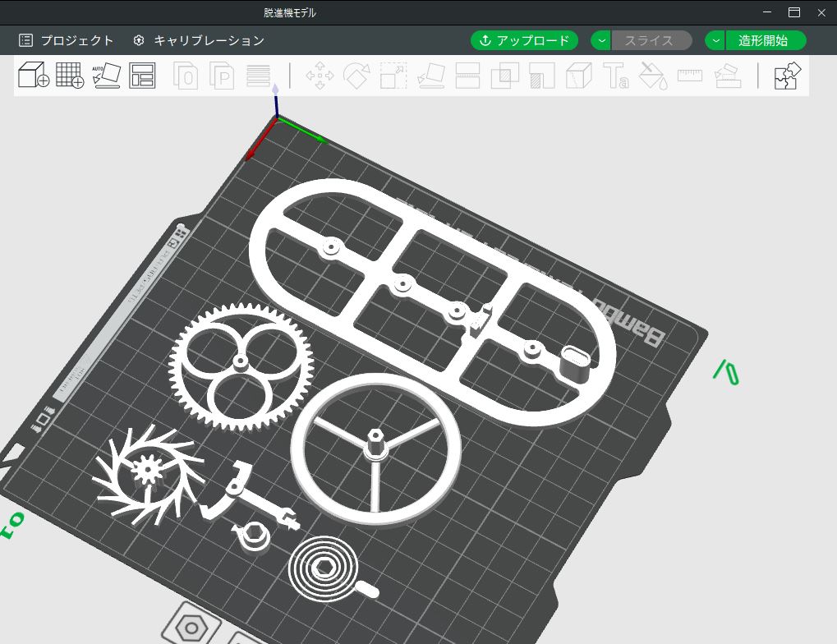Choose the Lay on Face tool
This screenshot has height=644, width=837.
430,76
